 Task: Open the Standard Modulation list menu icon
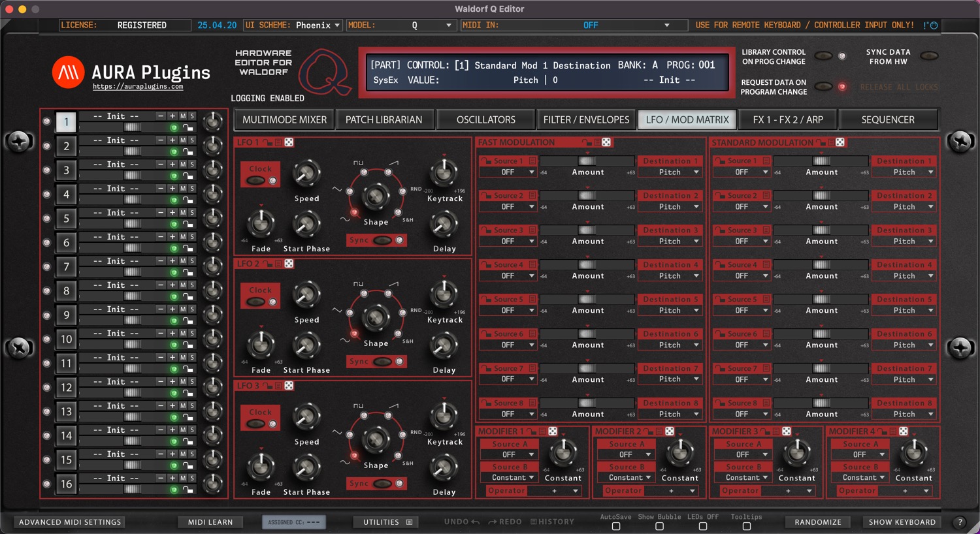click(830, 142)
